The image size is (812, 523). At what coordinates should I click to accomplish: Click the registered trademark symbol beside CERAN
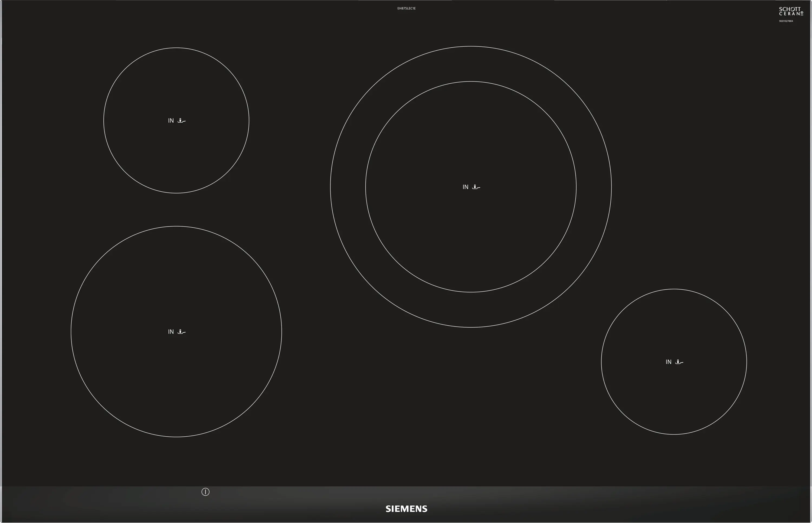click(802, 13)
